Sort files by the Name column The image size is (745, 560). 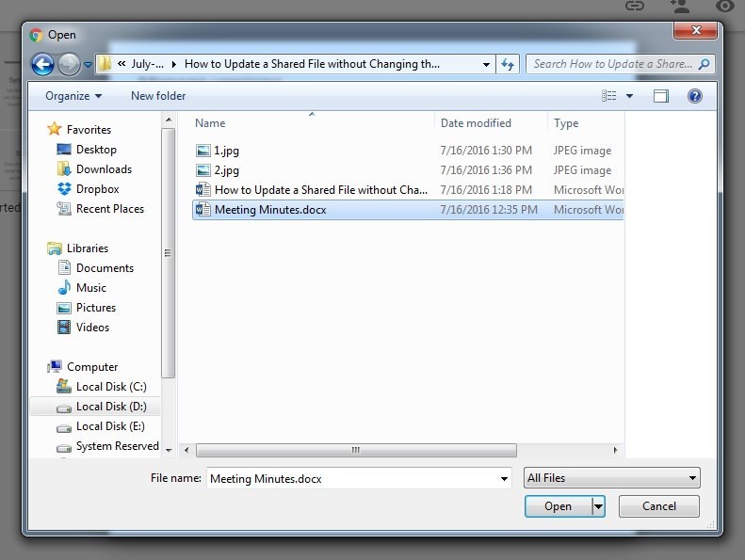pyautogui.click(x=210, y=123)
